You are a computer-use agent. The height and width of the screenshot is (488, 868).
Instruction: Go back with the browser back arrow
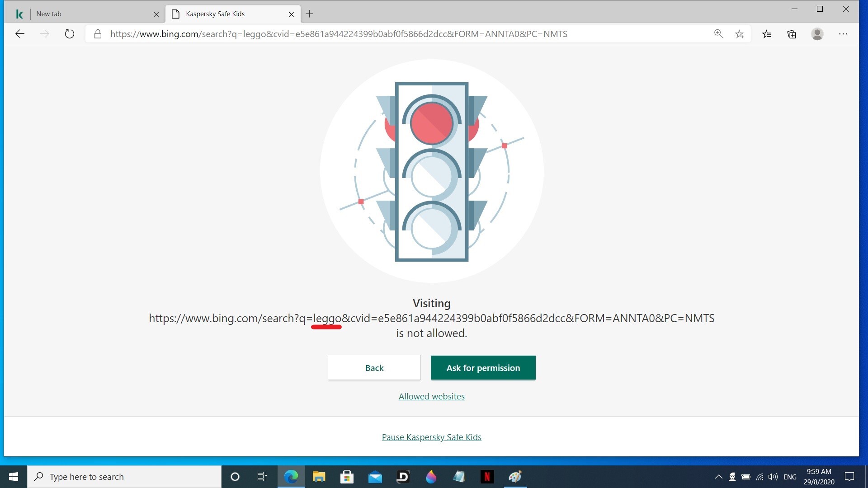(20, 34)
